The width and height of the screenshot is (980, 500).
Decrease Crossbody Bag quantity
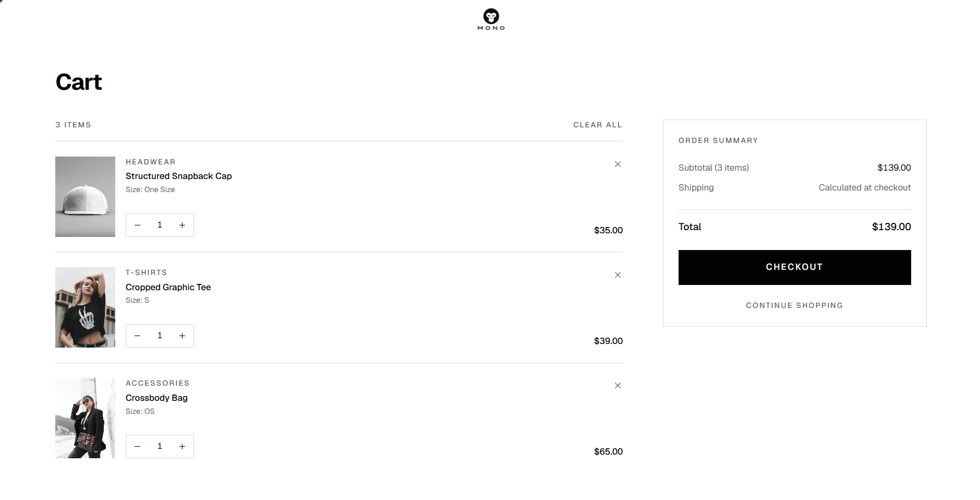137,446
